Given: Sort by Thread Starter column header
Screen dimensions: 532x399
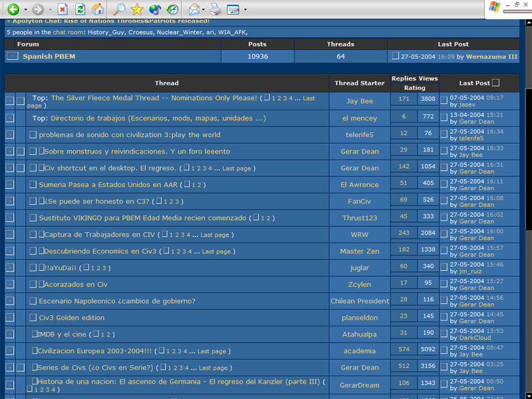Looking at the screenshot, I should pos(359,83).
